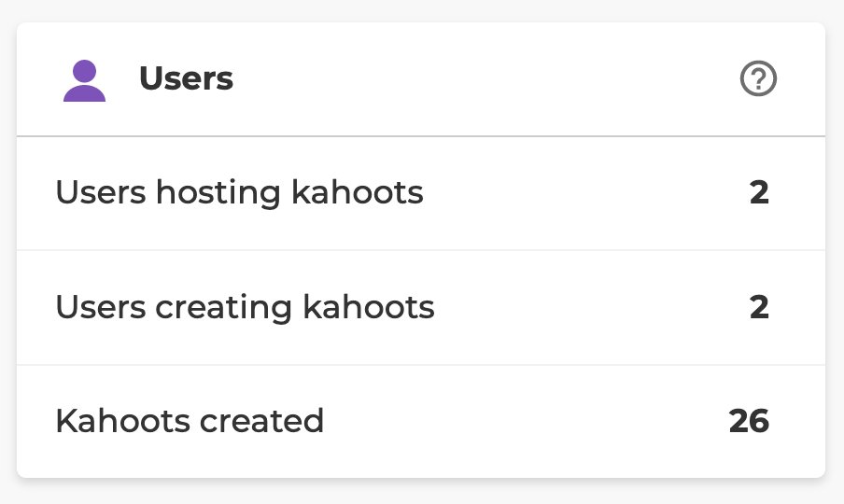
Task: Click the purple user profile icon
Action: [x=84, y=81]
